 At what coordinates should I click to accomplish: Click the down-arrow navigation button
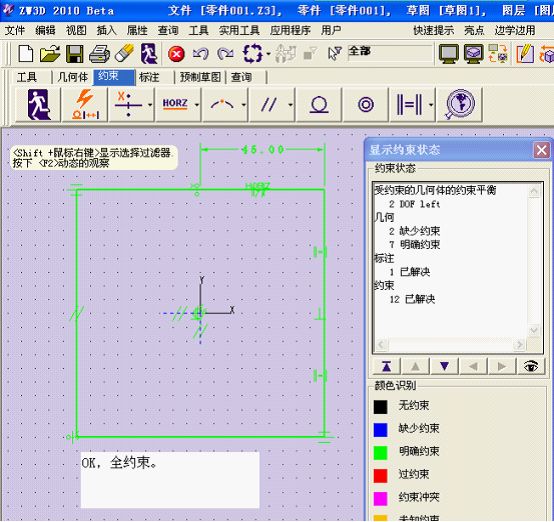coord(444,366)
